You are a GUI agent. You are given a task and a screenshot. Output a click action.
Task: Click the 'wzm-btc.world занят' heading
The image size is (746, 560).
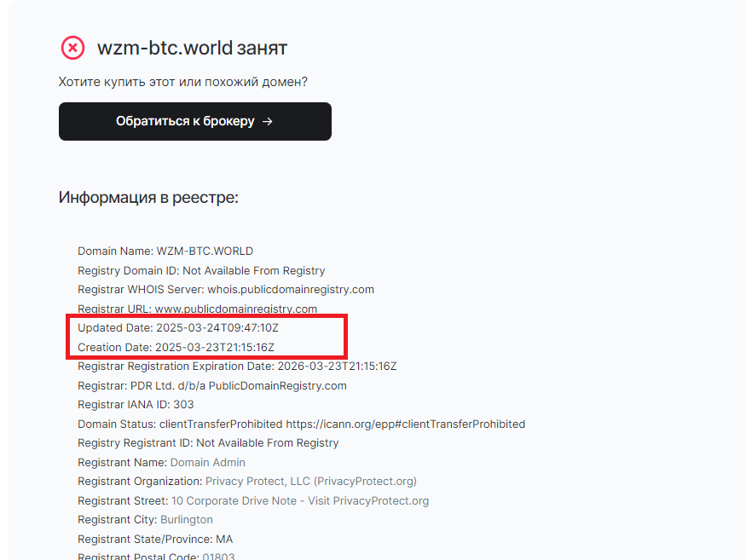pos(192,48)
